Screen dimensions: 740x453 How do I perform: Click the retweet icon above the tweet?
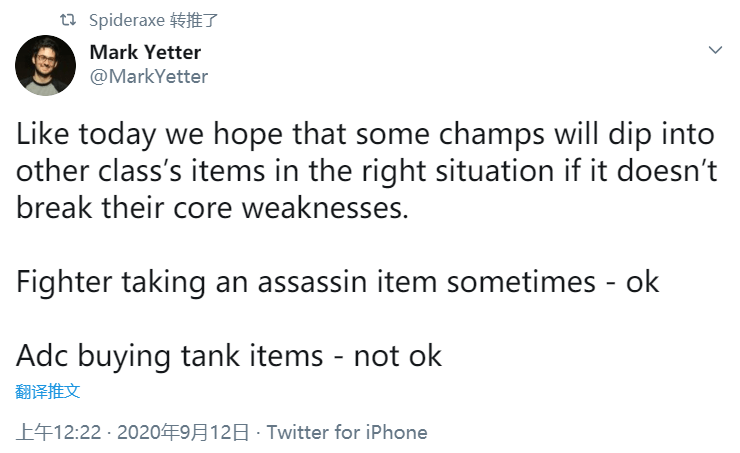tap(68, 20)
